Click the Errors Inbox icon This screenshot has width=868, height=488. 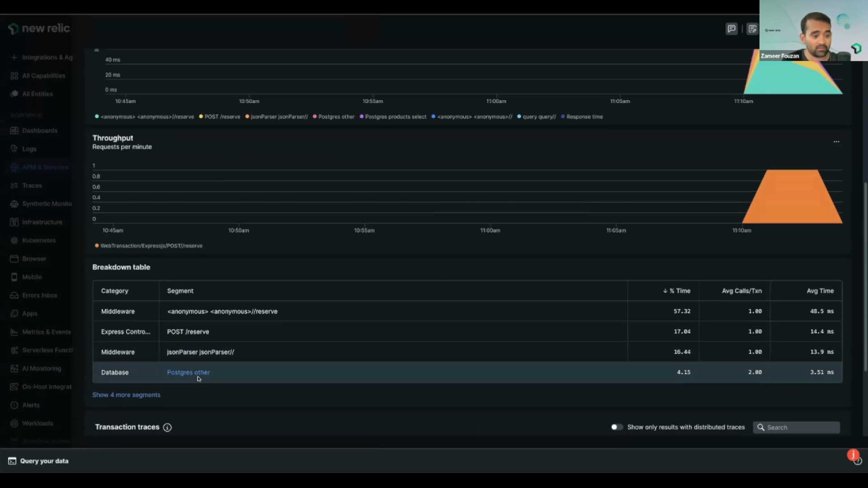point(14,296)
